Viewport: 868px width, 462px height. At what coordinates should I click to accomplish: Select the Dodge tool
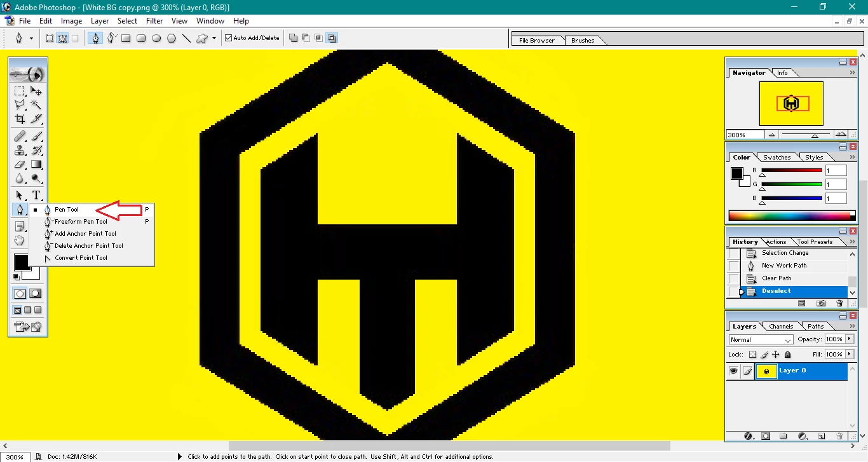pos(36,179)
